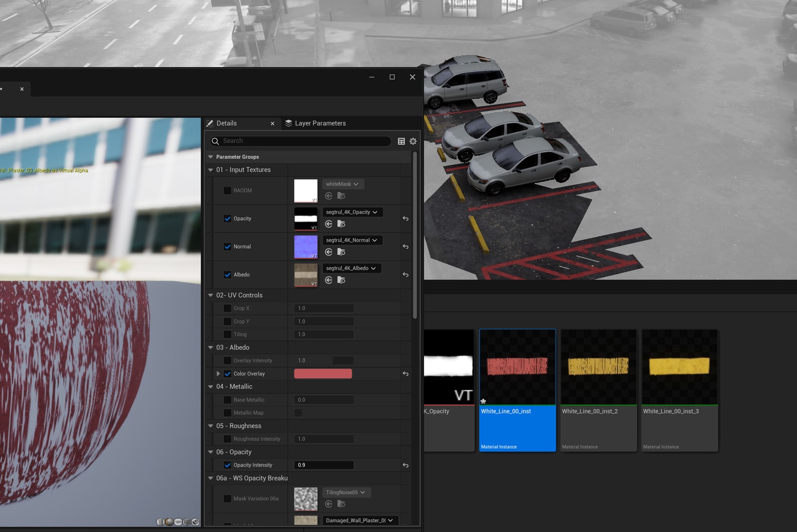
Task: Collapse the 01 - Input Textures group
Action: tap(210, 170)
